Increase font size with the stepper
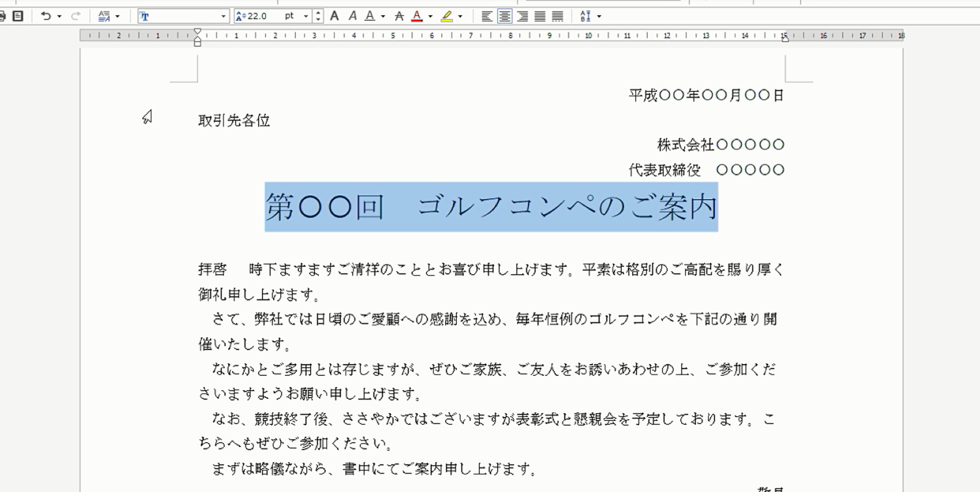 [319, 13]
